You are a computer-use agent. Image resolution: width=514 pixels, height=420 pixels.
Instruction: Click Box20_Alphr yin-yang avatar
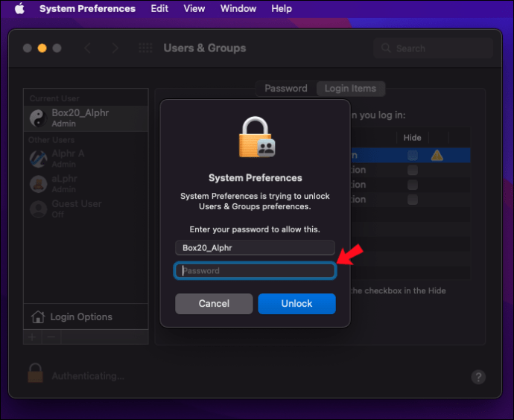[38, 118]
